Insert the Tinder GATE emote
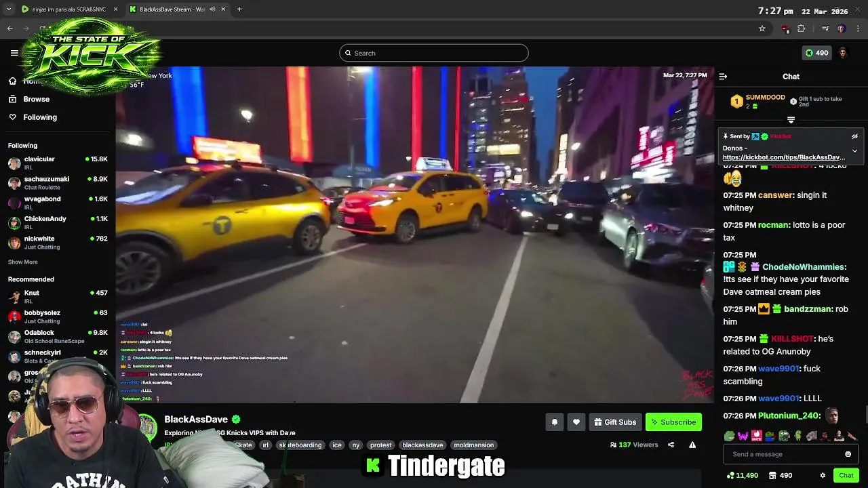Viewport: 868px width, 488px height. coord(757,436)
